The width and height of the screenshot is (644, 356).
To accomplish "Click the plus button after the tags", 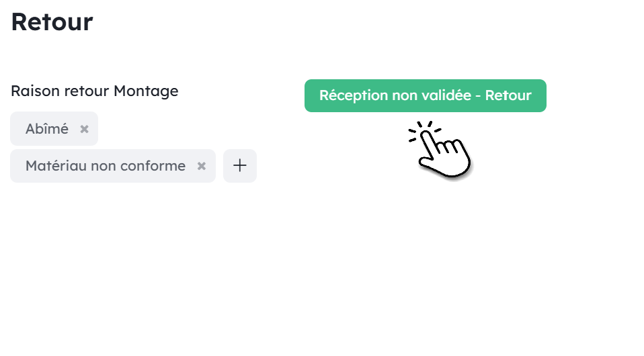I will click(240, 166).
